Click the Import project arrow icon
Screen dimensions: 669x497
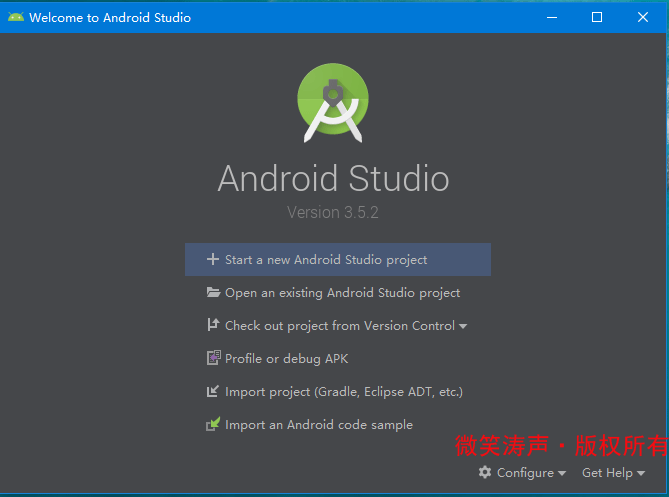coord(212,391)
